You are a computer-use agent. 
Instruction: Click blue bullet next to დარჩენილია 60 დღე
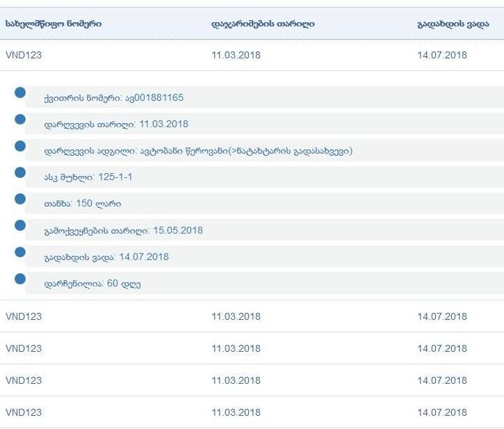[20, 279]
